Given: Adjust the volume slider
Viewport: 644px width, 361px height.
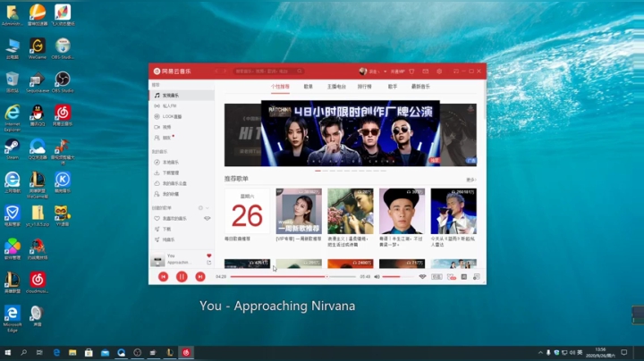Looking at the screenshot, I should 397,277.
